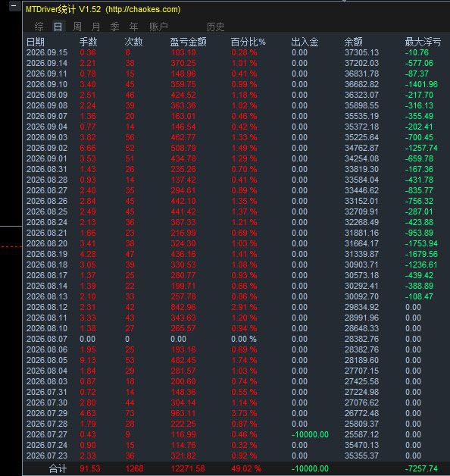
Task: Click the 日期 column header
Action: click(x=36, y=42)
